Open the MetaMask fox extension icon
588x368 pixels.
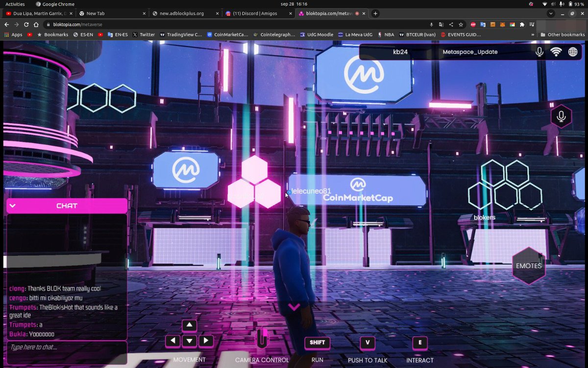(503, 24)
